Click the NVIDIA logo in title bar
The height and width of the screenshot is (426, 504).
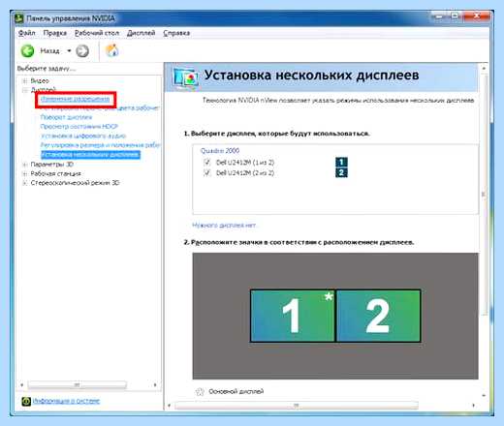tap(19, 18)
